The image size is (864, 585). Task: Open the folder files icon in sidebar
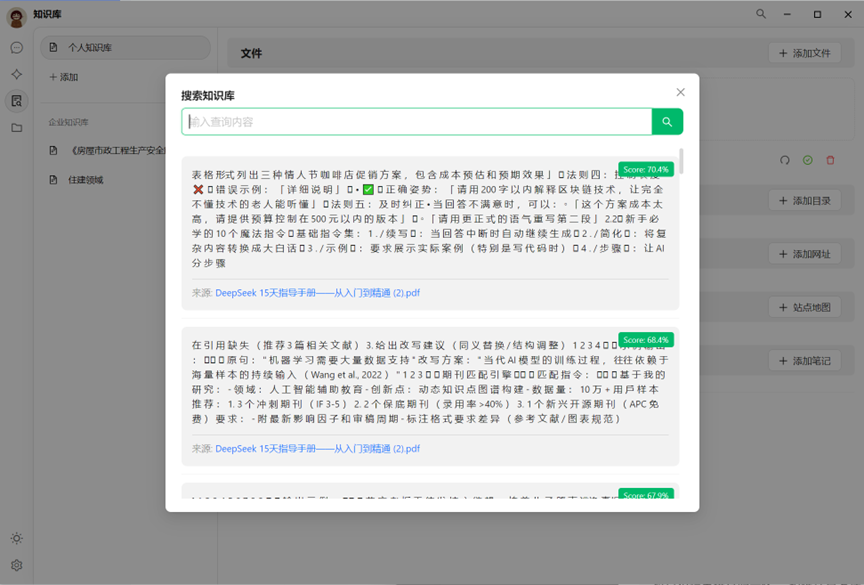16,128
